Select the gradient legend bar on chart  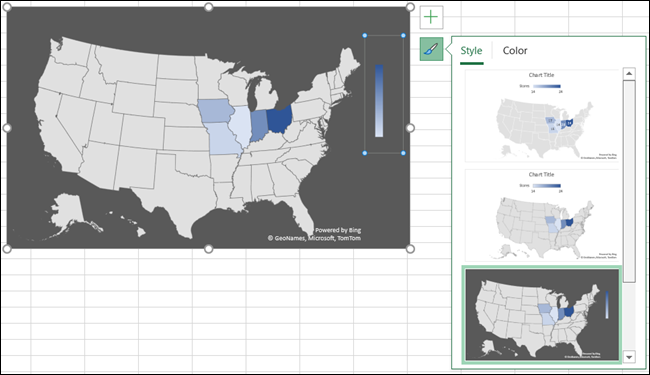[379, 101]
